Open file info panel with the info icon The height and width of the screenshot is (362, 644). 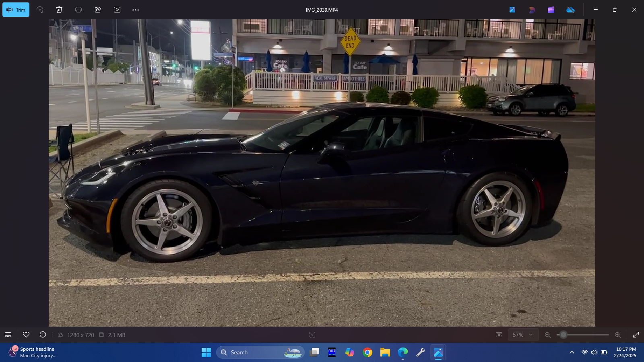(x=42, y=335)
